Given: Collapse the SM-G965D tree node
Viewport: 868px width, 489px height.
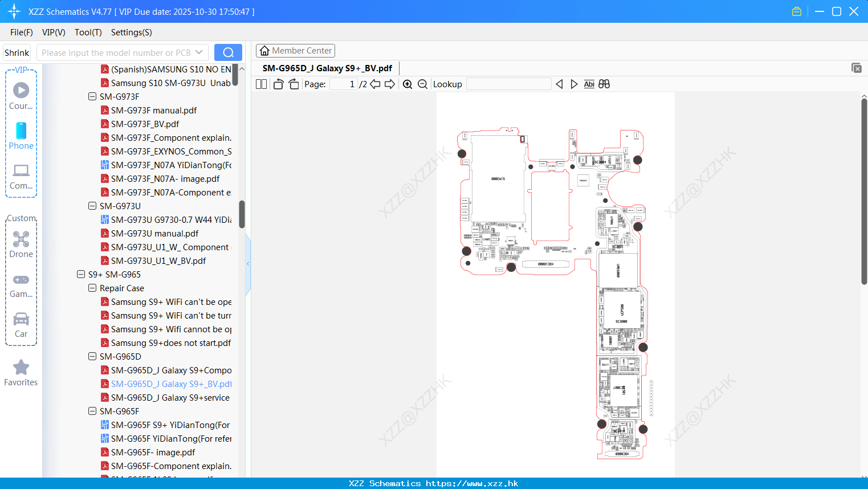Looking at the screenshot, I should pos(92,357).
